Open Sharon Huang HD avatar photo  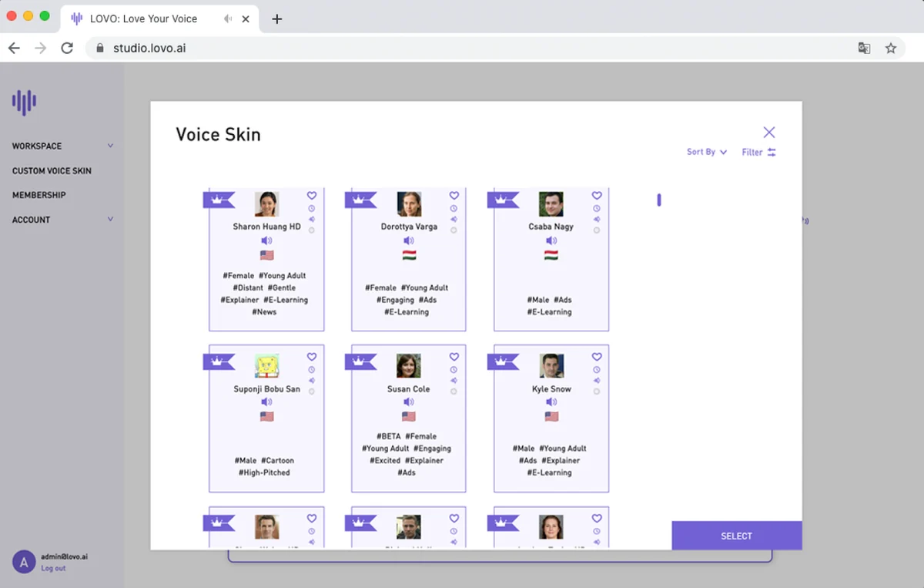pyautogui.click(x=266, y=204)
